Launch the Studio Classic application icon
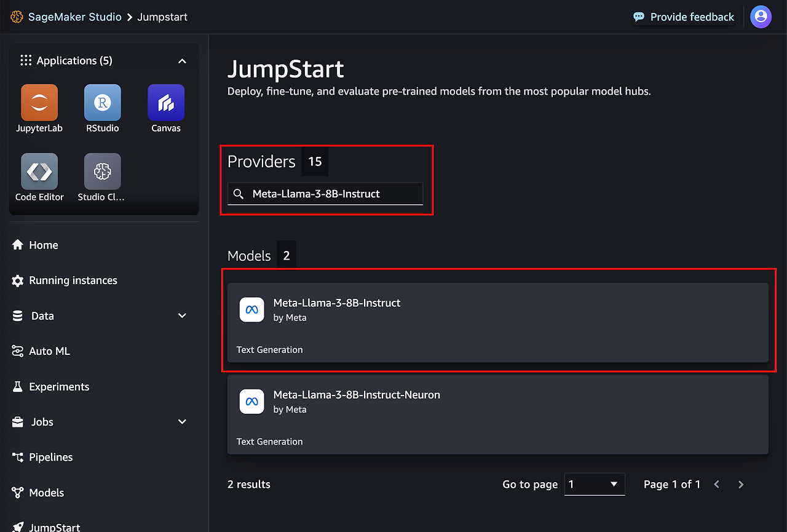Screen dimensions: 787x532 [x=103, y=172]
